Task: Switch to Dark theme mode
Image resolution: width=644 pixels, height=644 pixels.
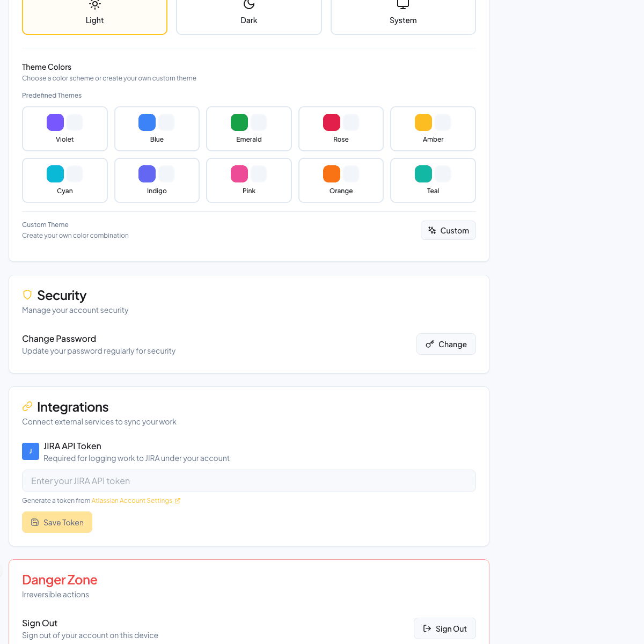Action: tap(248, 16)
